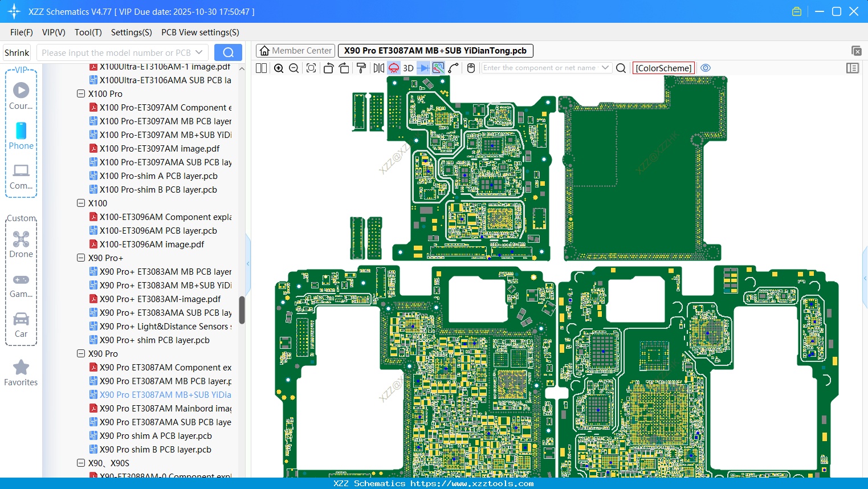Open the Courses section in the sidebar

[x=21, y=96]
